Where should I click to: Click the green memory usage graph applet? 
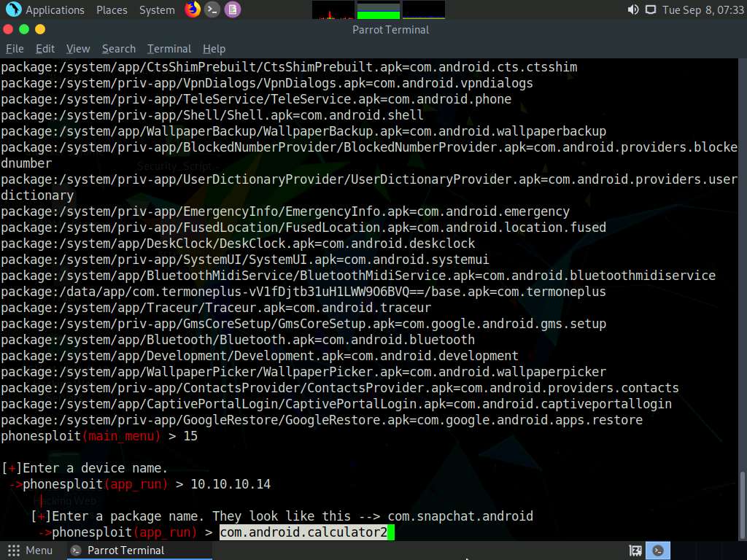(x=377, y=10)
